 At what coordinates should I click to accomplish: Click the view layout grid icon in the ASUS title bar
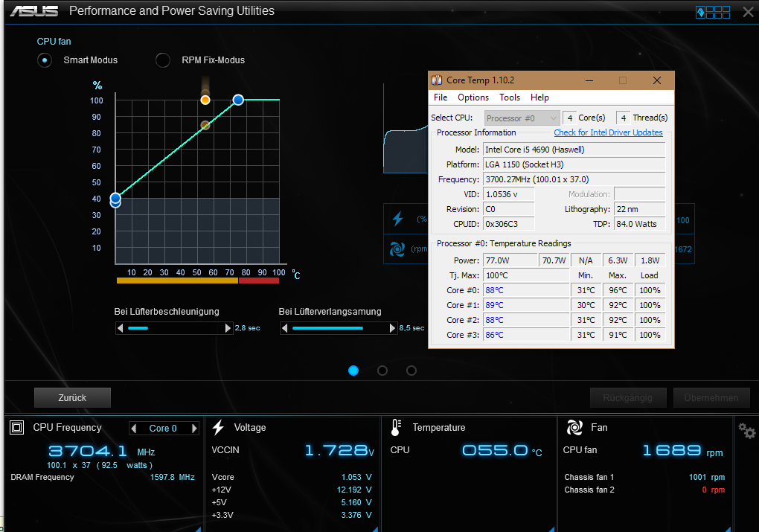coord(713,12)
